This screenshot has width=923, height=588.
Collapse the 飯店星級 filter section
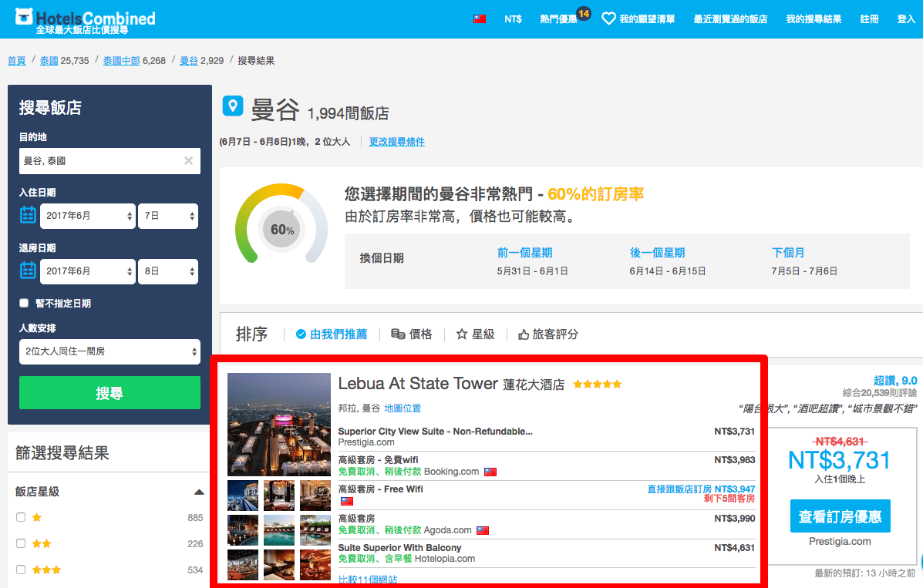(199, 492)
